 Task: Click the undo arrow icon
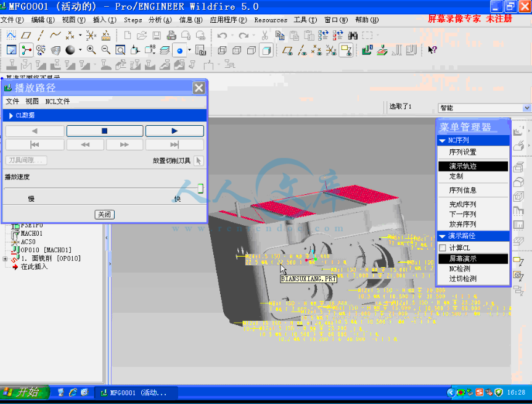(222, 35)
